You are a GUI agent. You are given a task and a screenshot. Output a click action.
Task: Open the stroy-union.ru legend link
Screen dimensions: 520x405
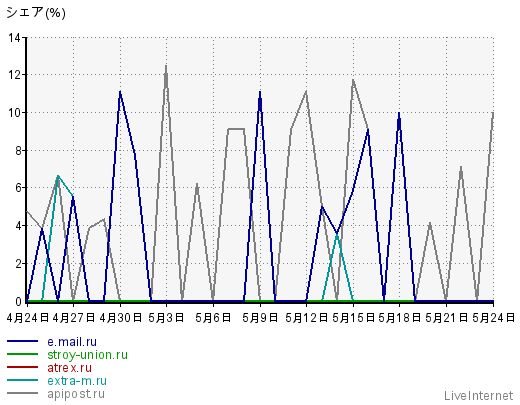click(87, 355)
